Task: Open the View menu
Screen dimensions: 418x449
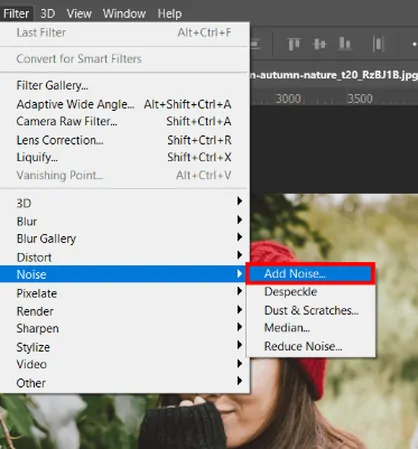Action: click(x=79, y=14)
